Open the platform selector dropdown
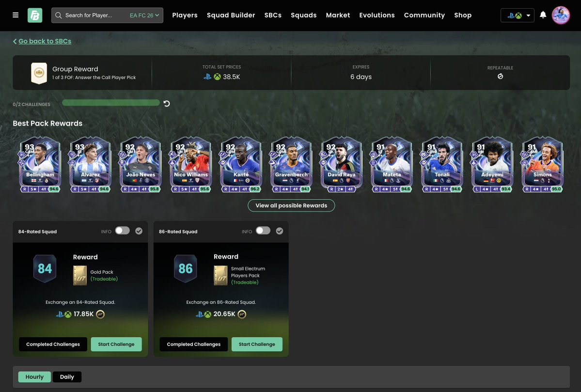 (x=517, y=14)
